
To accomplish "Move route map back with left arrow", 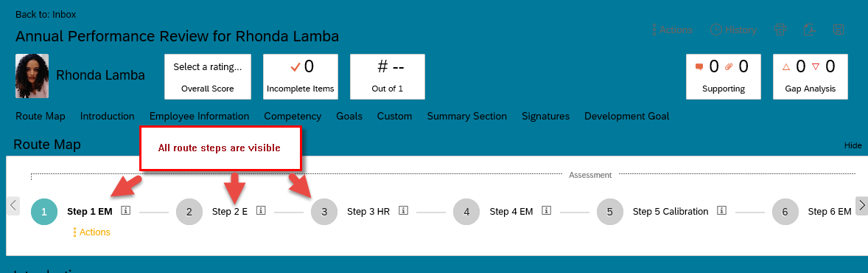I will pyautogui.click(x=14, y=205).
